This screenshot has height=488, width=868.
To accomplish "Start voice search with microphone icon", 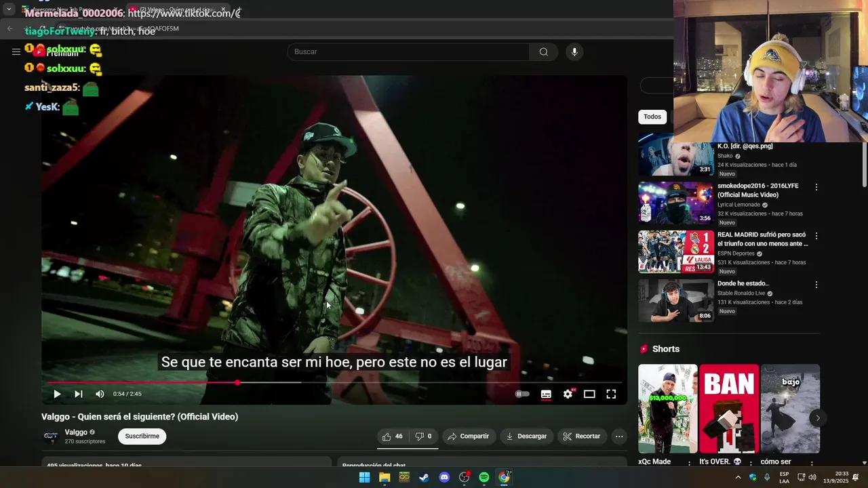I will point(574,52).
